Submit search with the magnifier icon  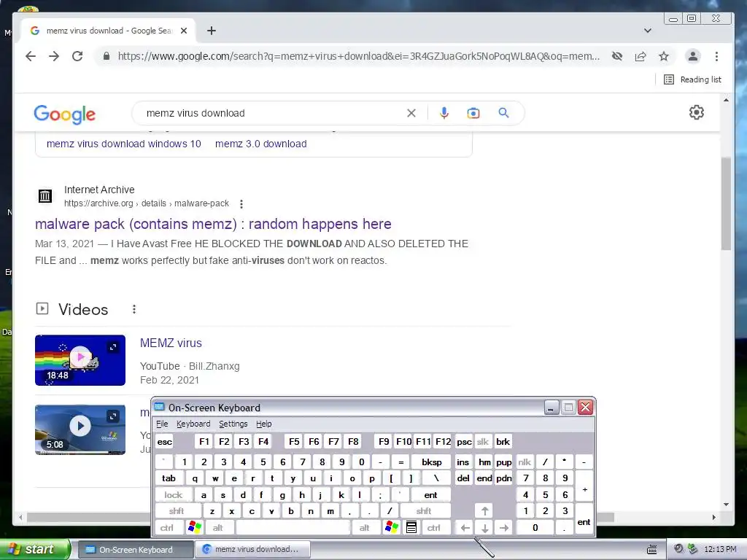pos(503,113)
